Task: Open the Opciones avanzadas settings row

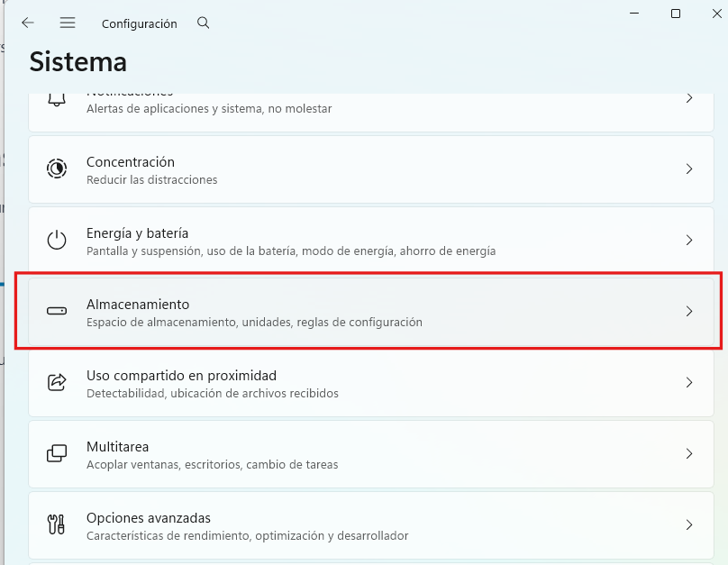Action: coord(369,524)
